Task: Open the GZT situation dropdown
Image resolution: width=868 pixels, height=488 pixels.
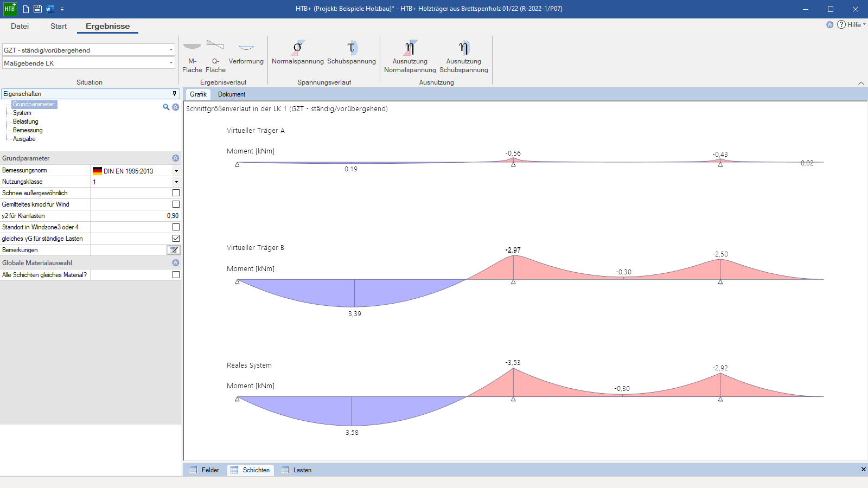Action: 171,50
